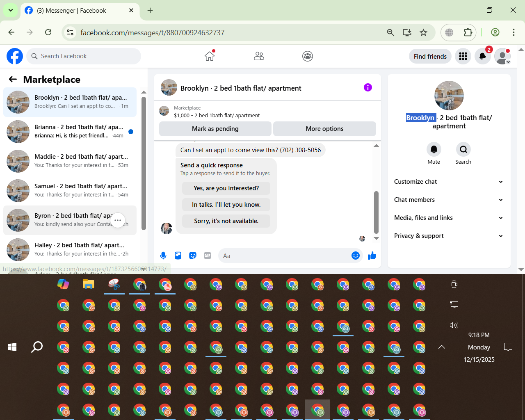Show hidden system tray icons
525x420 pixels.
[442, 347]
